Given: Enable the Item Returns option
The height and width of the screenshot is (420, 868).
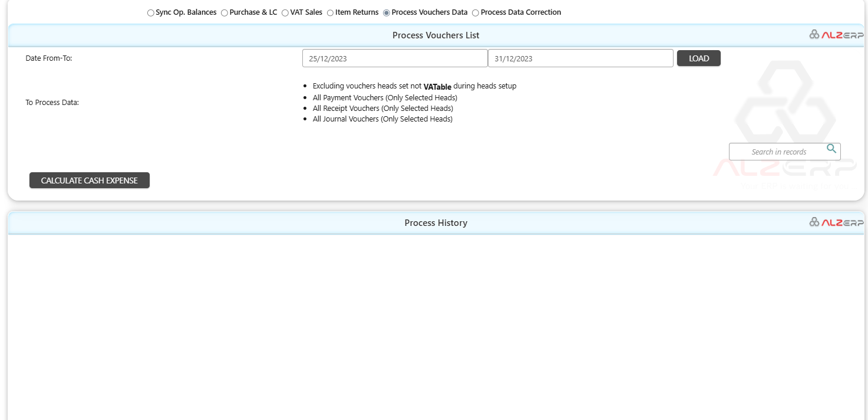Looking at the screenshot, I should (330, 12).
